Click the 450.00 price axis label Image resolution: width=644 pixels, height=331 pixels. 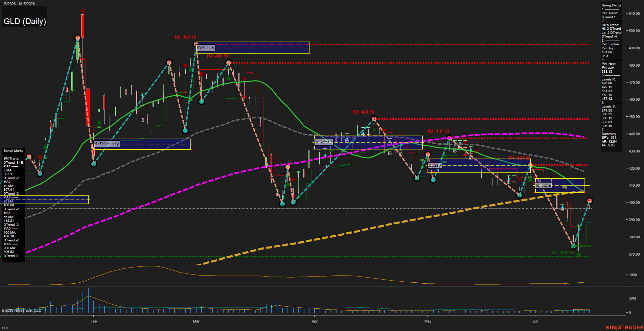pos(634,117)
